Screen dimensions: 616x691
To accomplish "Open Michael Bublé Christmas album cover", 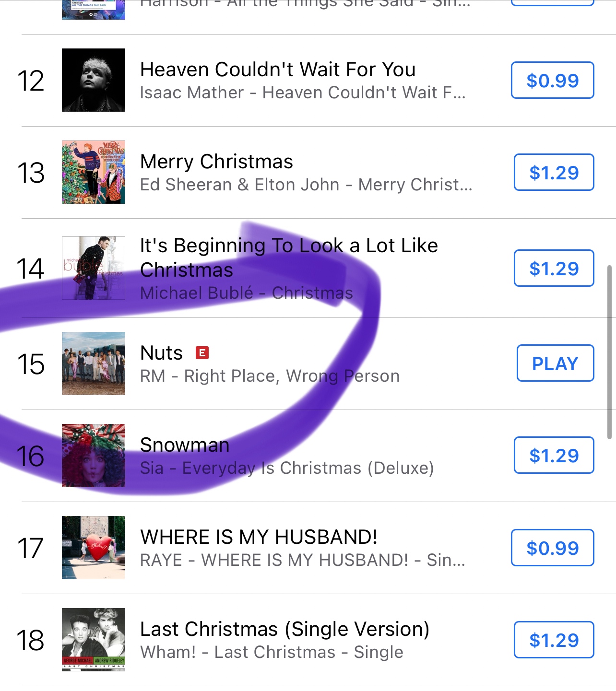I will tap(94, 268).
